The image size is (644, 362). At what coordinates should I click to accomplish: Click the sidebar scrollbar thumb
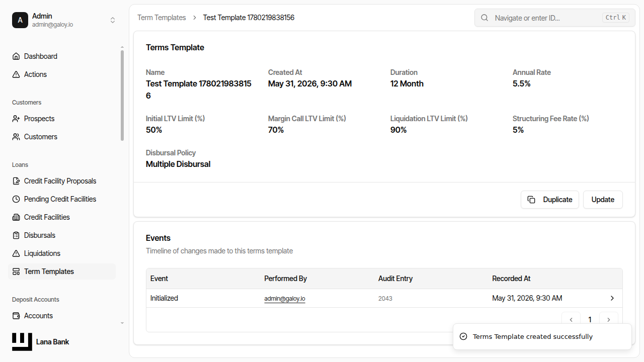coord(122,96)
